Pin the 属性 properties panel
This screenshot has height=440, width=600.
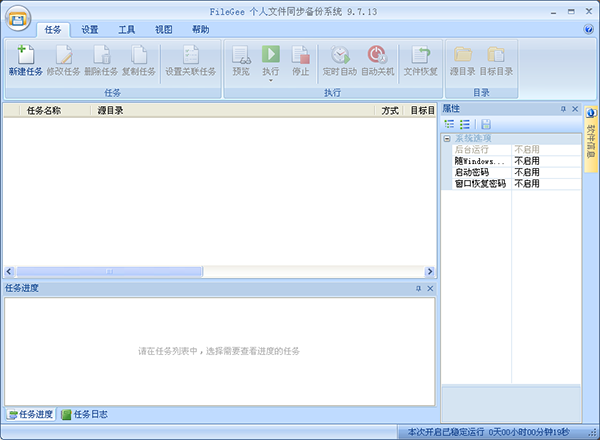(x=563, y=109)
